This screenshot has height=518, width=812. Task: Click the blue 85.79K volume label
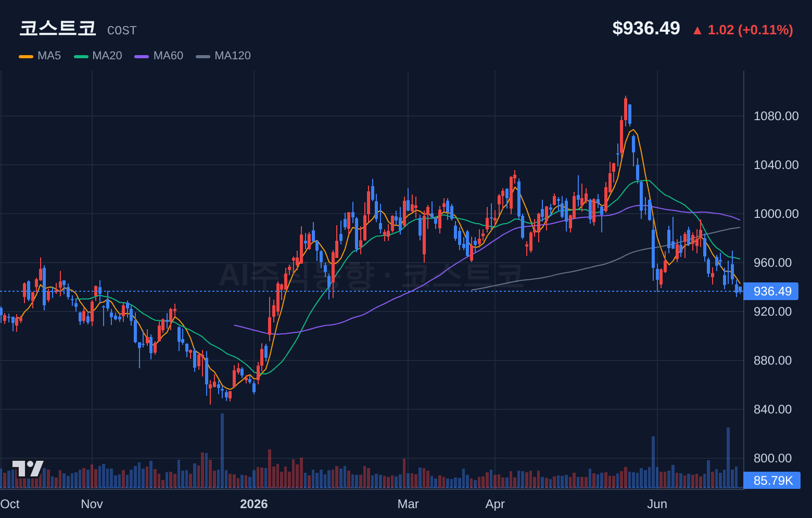[x=772, y=481]
